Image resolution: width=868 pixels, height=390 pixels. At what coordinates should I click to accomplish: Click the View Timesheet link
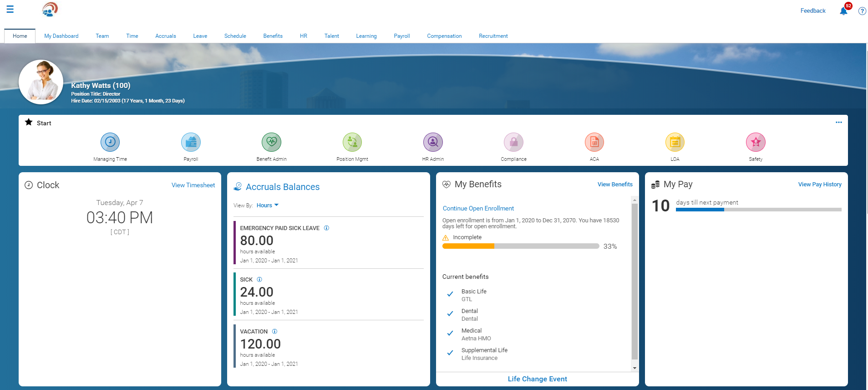[193, 185]
